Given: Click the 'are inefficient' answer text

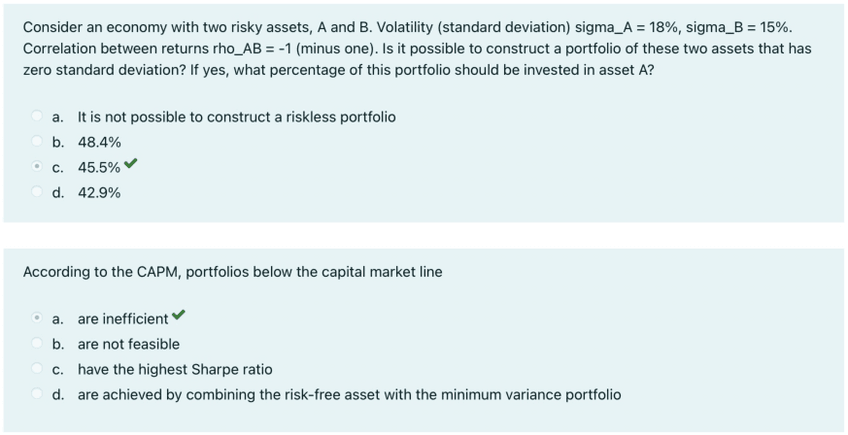Looking at the screenshot, I should [122, 319].
